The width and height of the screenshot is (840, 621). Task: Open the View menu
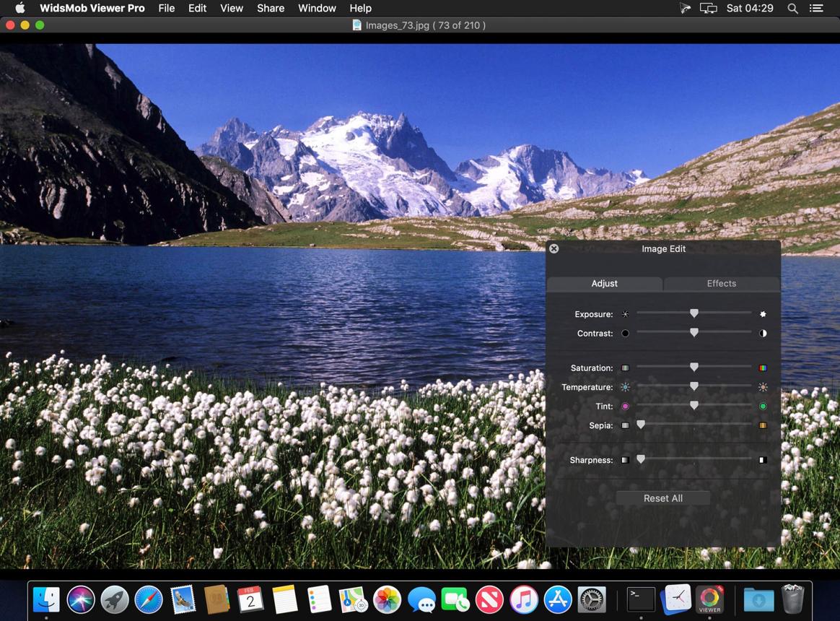tap(232, 8)
